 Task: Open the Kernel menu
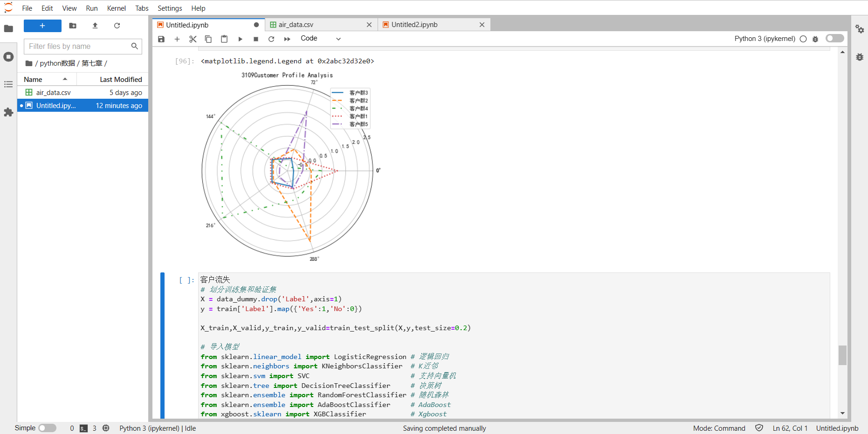[x=116, y=8]
